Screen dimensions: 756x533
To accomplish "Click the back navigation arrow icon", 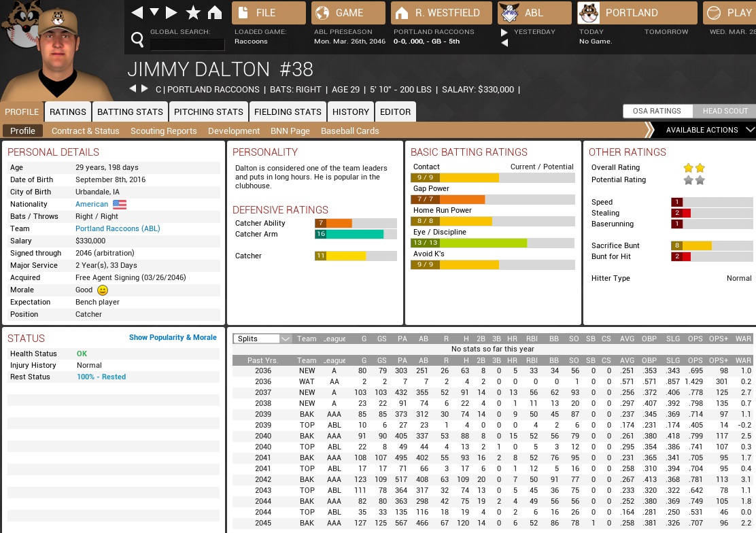I will [x=137, y=13].
